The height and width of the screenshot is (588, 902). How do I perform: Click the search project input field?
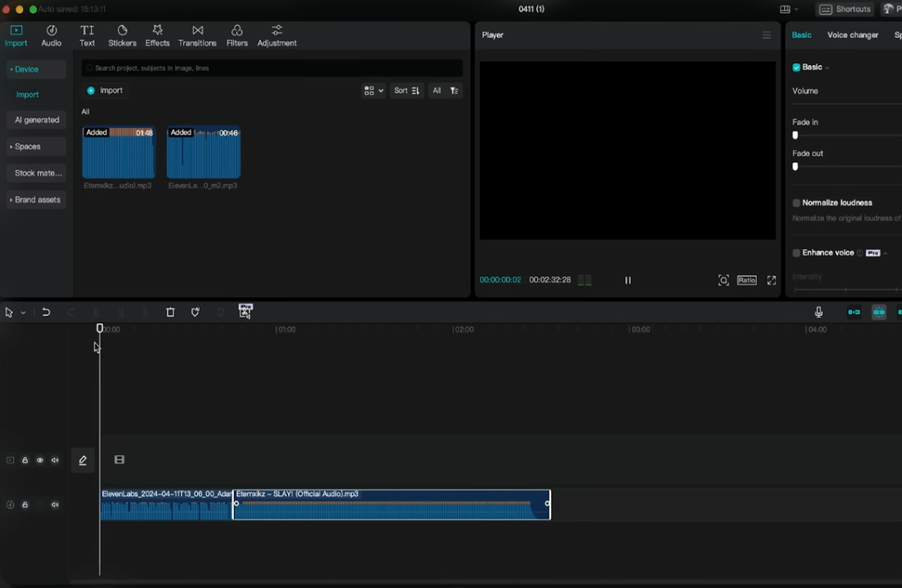(272, 68)
